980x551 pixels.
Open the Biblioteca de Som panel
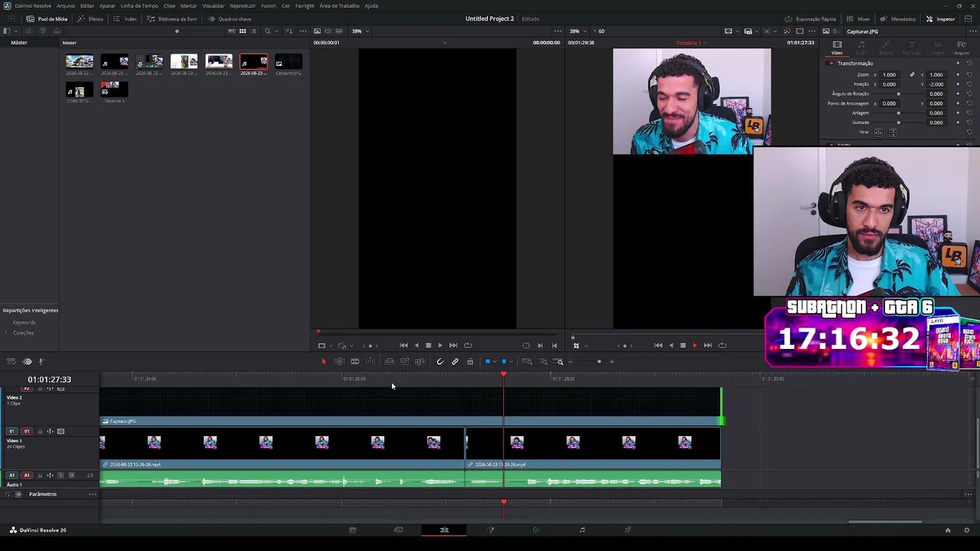point(172,18)
